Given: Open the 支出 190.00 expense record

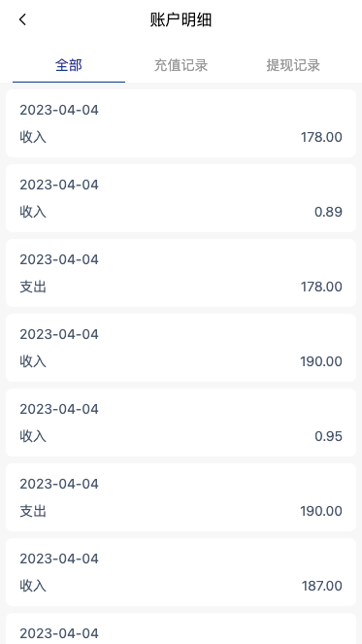Looking at the screenshot, I should 181,497.
